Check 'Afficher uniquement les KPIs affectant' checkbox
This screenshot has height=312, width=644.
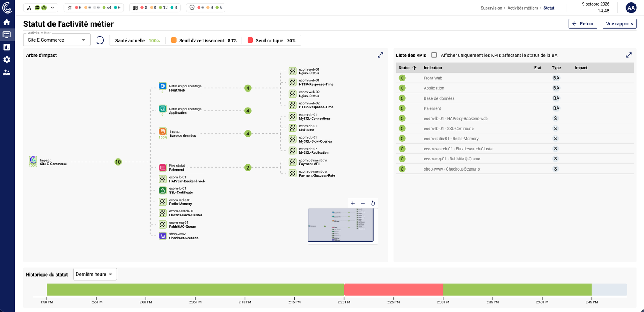[x=434, y=55]
